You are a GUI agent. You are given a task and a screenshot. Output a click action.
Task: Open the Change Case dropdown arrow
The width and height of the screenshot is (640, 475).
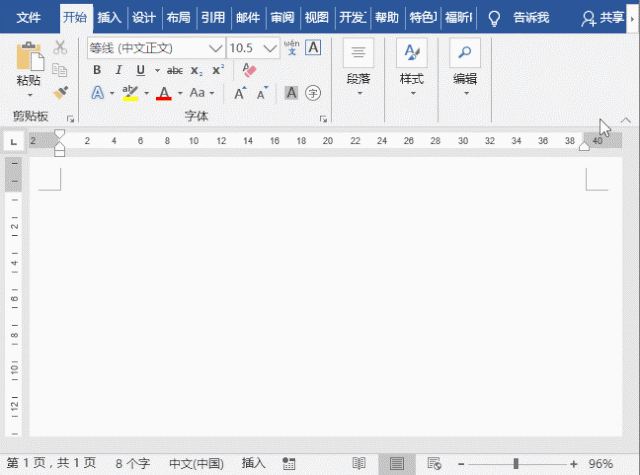coord(212,93)
